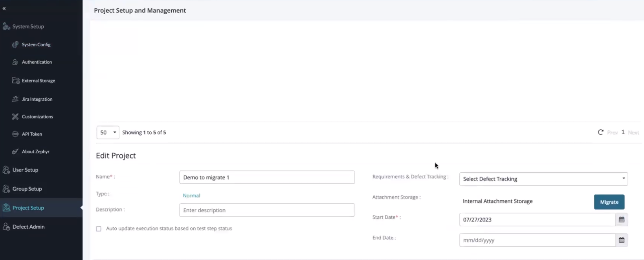Click the project Name input field
Viewport: 644px width, 260px height.
tap(267, 177)
